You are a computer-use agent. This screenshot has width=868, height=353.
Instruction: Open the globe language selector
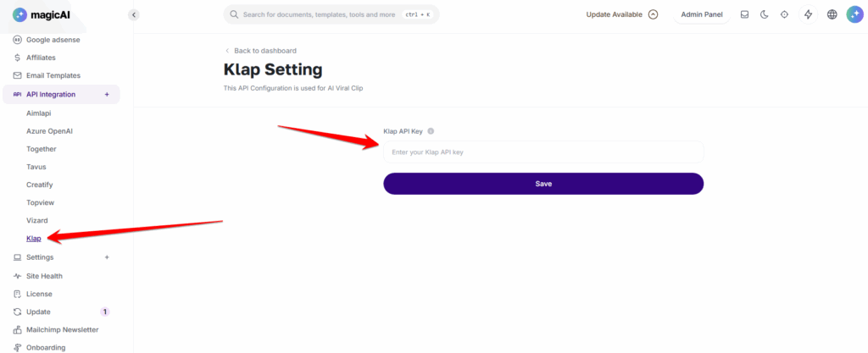tap(832, 15)
